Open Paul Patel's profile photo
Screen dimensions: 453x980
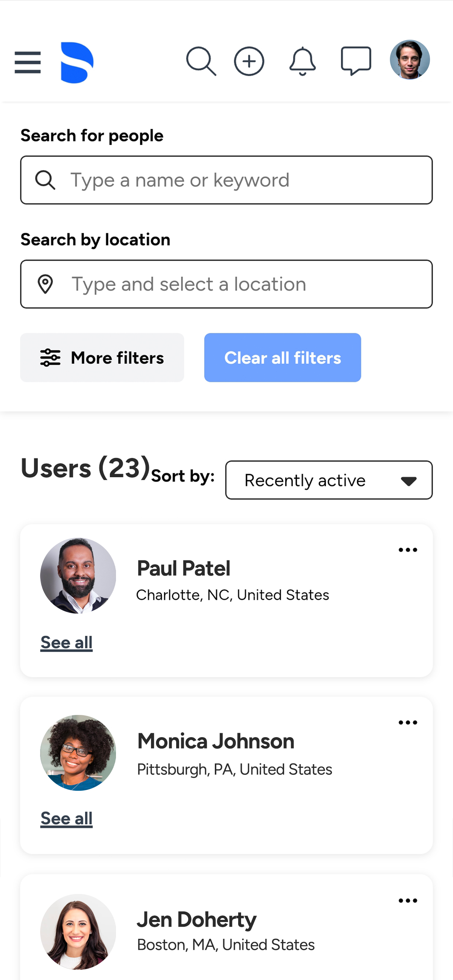[x=78, y=576]
